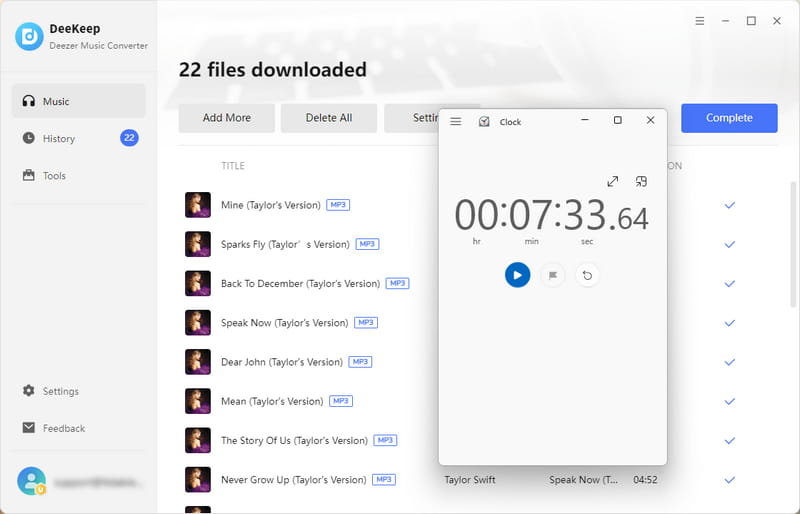Click MP3 tag next to Speak Now

366,323
